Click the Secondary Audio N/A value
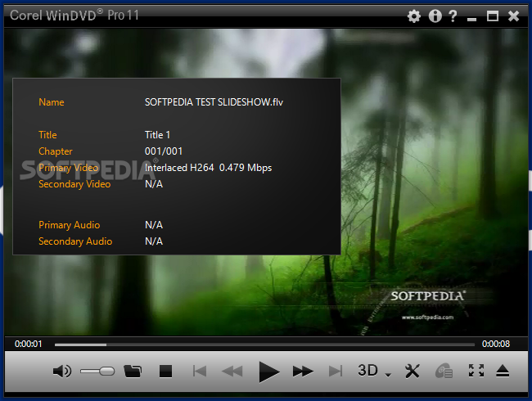532x401 pixels. (154, 241)
